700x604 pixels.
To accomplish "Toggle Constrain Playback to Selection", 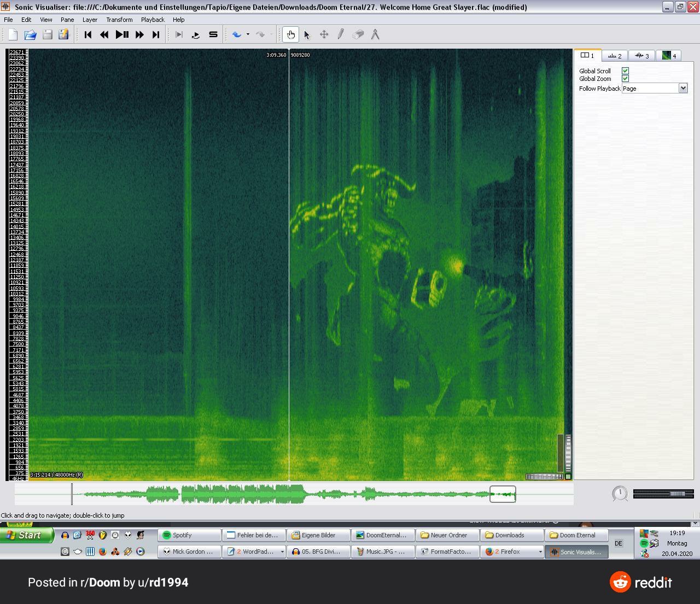I will (179, 34).
